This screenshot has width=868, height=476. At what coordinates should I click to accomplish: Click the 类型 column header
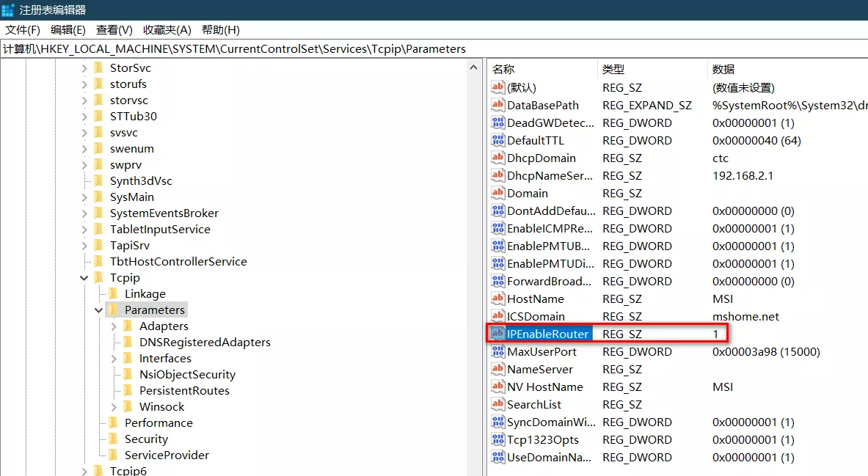tap(613, 69)
